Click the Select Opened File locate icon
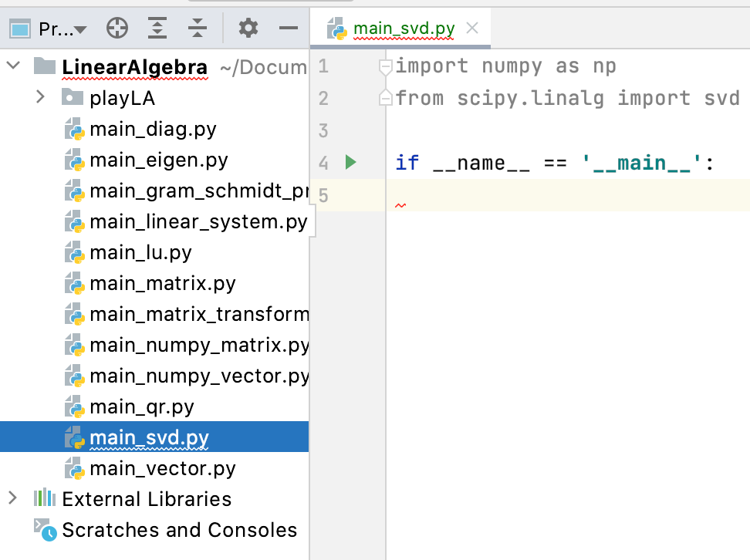Screen dimensions: 750x560 tap(117, 29)
